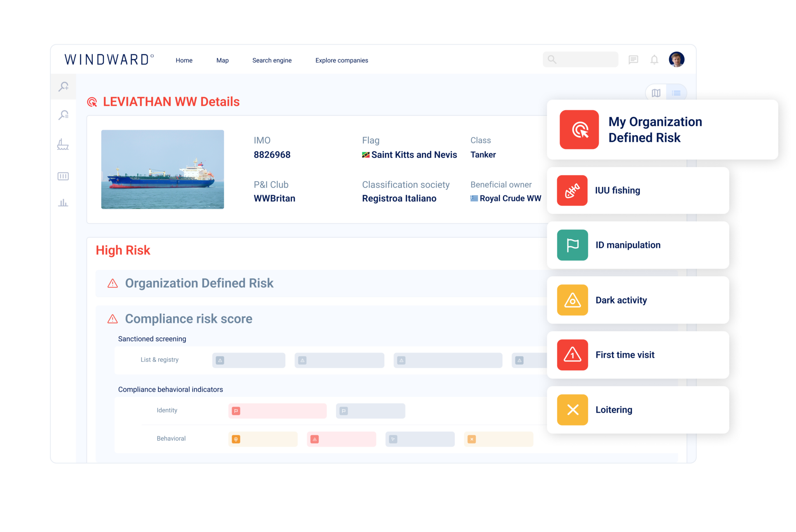Viewport: 796px width, 532px height.
Task: Click the High Risk heading
Action: [123, 251]
